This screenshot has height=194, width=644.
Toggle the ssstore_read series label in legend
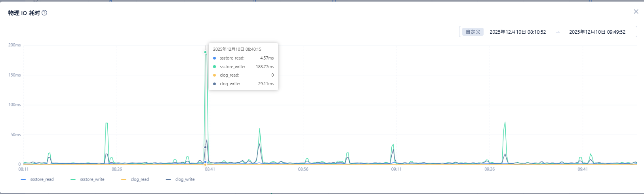[x=42, y=179]
